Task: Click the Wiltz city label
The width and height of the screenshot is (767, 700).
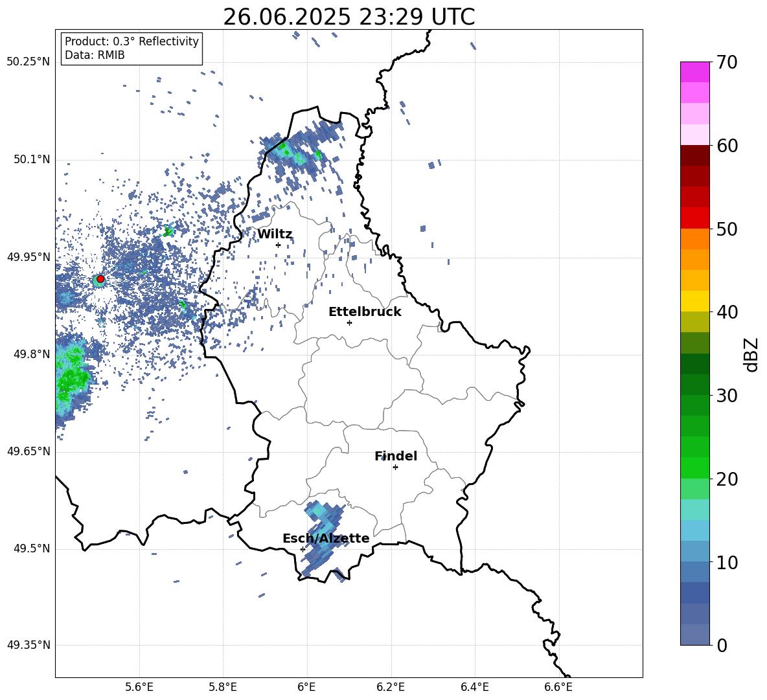Action: point(275,234)
